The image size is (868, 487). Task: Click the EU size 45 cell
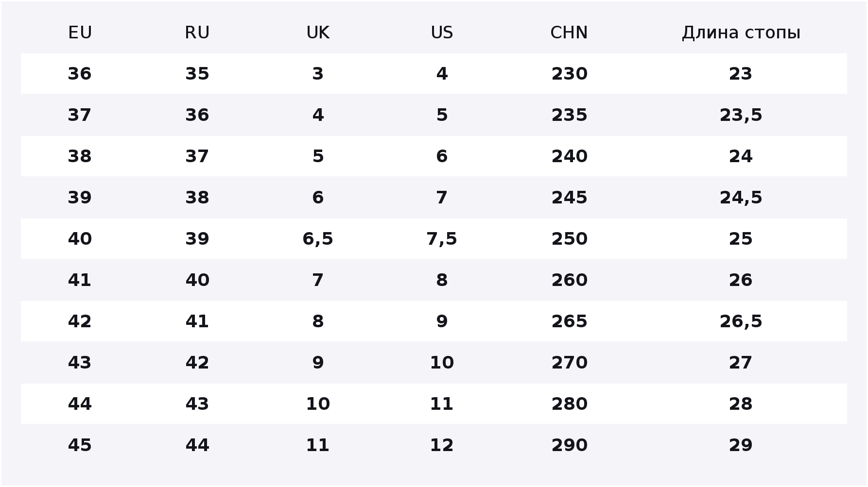point(80,445)
